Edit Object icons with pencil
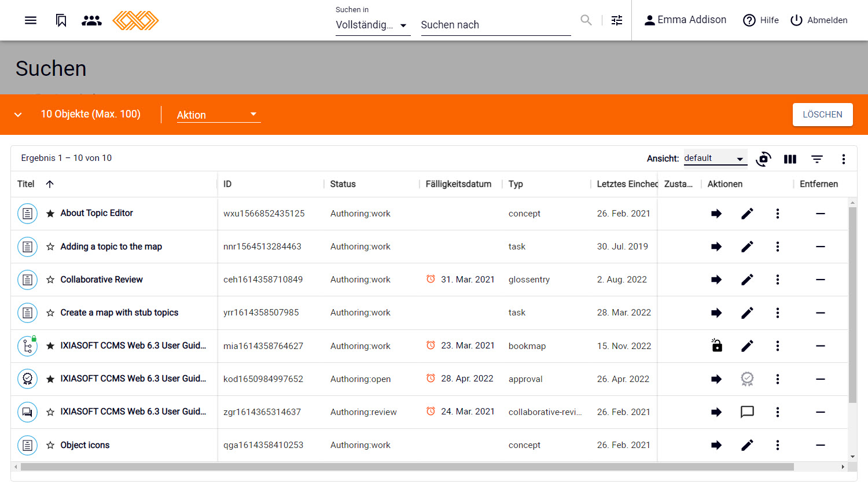Screen dimensions: 868x492 coord(747,445)
